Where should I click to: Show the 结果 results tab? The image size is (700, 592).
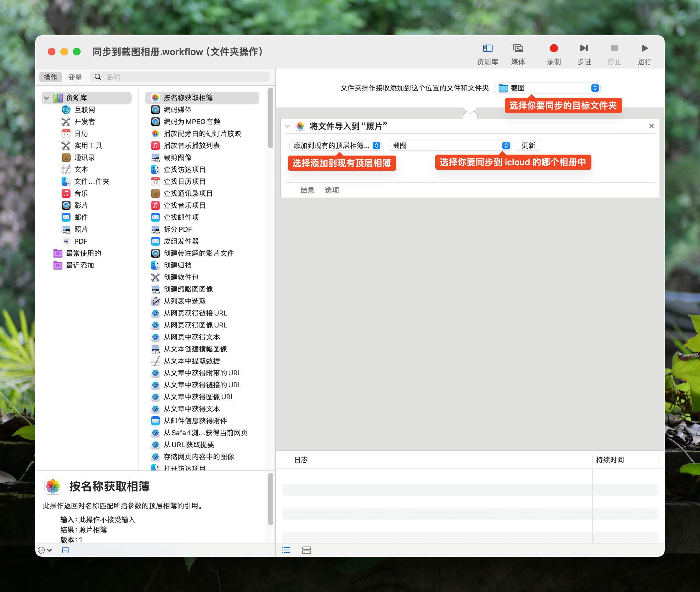click(307, 190)
